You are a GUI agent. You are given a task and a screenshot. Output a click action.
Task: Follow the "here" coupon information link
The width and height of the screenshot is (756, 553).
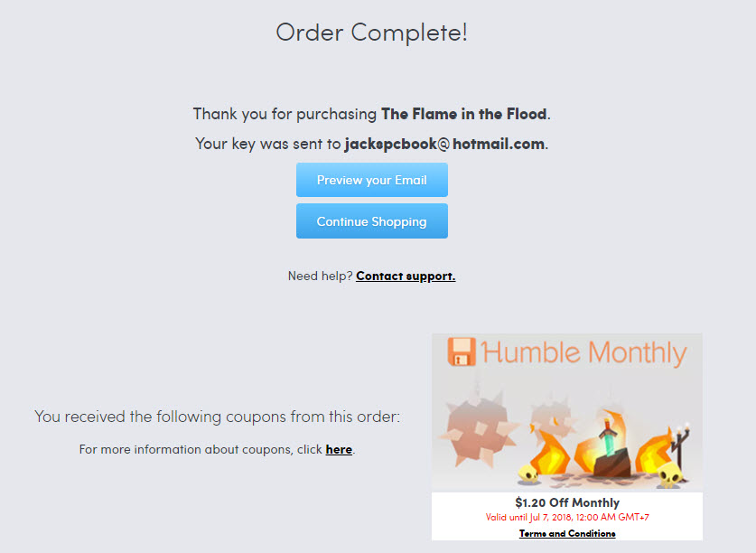tap(339, 449)
